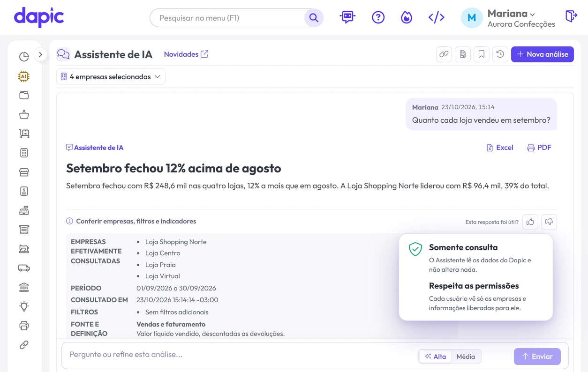The width and height of the screenshot is (588, 372).
Task: Open the pie chart dashboard sidebar icon
Action: 24,57
